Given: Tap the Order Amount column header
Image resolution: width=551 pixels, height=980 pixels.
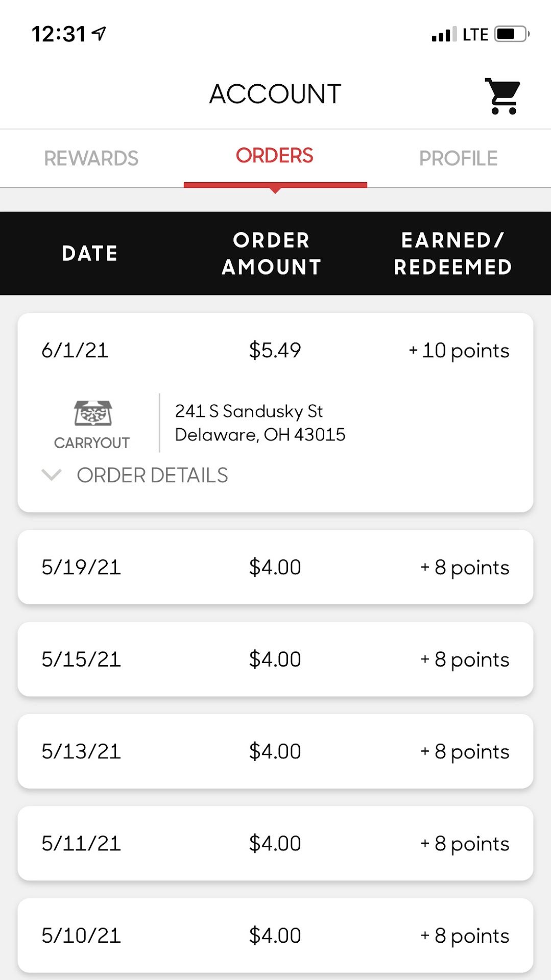Looking at the screenshot, I should [272, 253].
